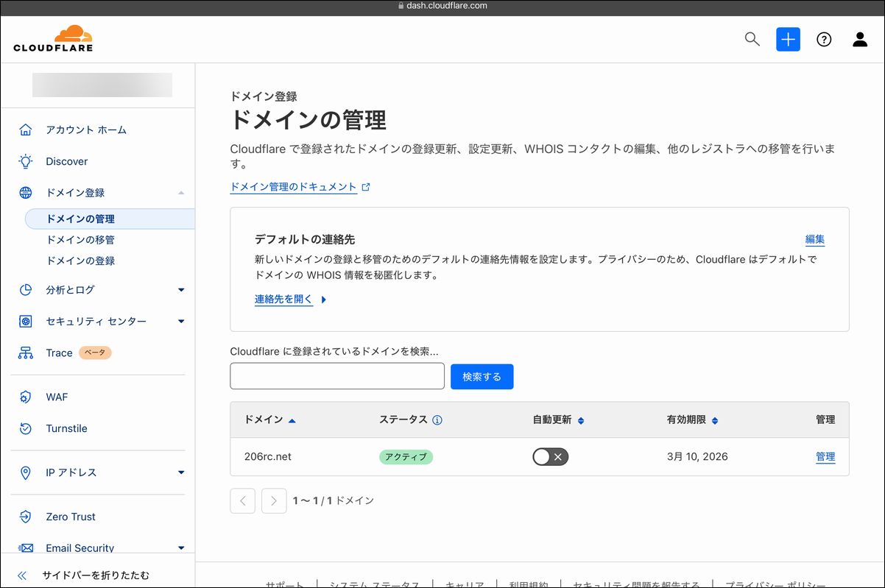Screen dimensions: 885x588
Task: Click the アクティブ status badge
Action: tap(406, 457)
